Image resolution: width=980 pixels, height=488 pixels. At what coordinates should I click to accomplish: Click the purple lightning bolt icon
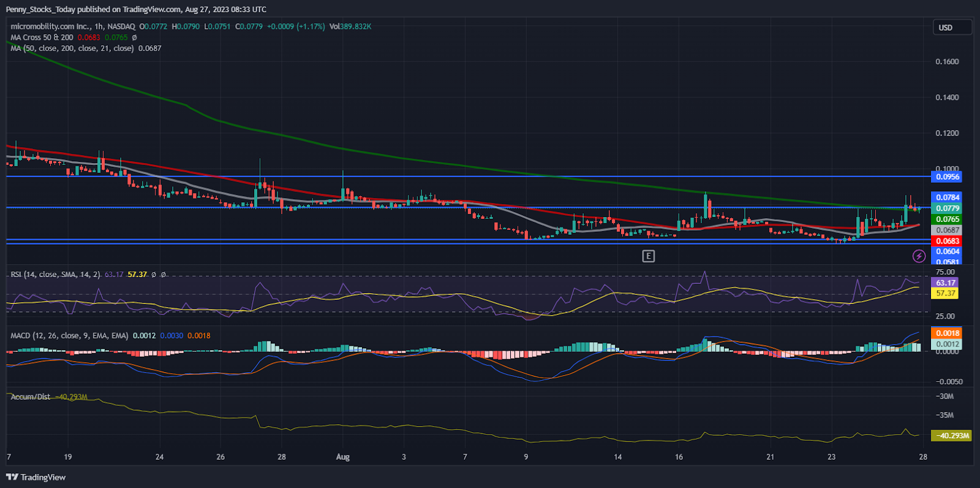919,256
